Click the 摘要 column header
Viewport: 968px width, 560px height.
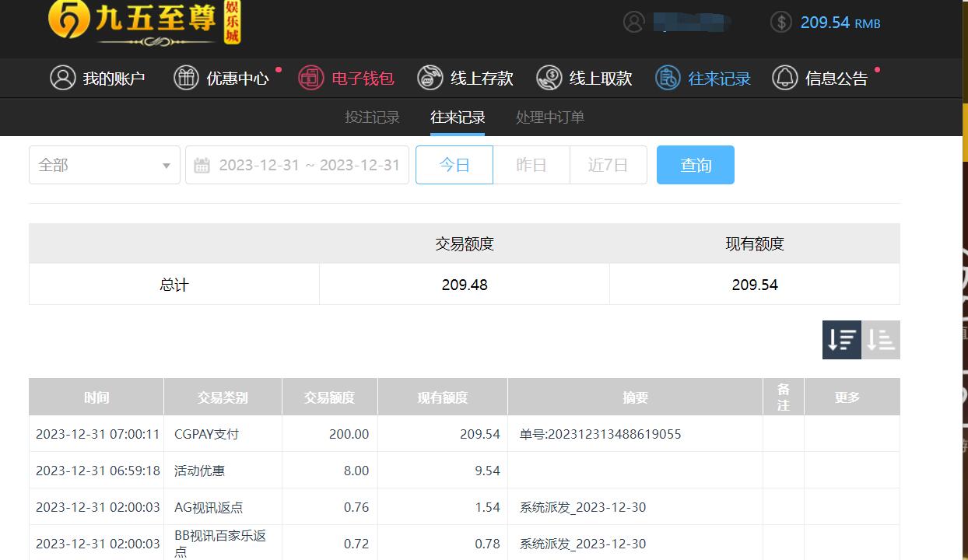tap(635, 397)
